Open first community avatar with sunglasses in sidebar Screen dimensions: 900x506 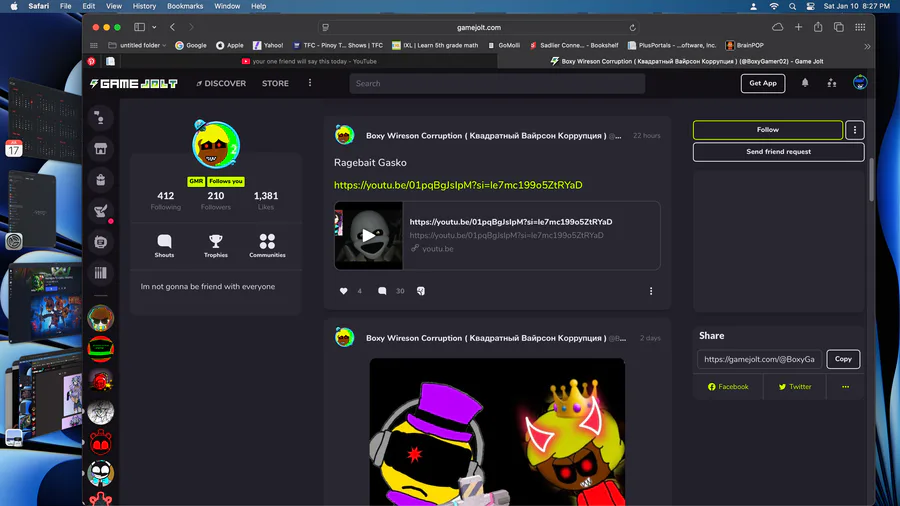[100, 318]
